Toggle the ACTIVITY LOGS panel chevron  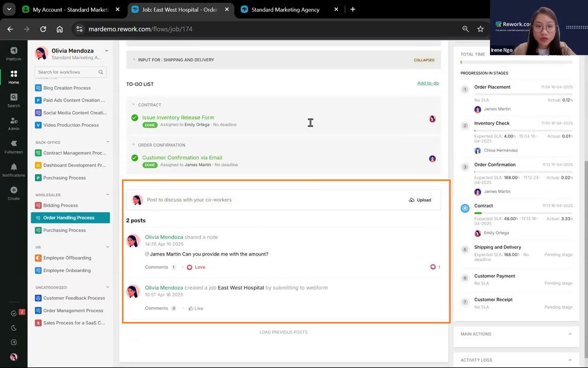click(570, 360)
